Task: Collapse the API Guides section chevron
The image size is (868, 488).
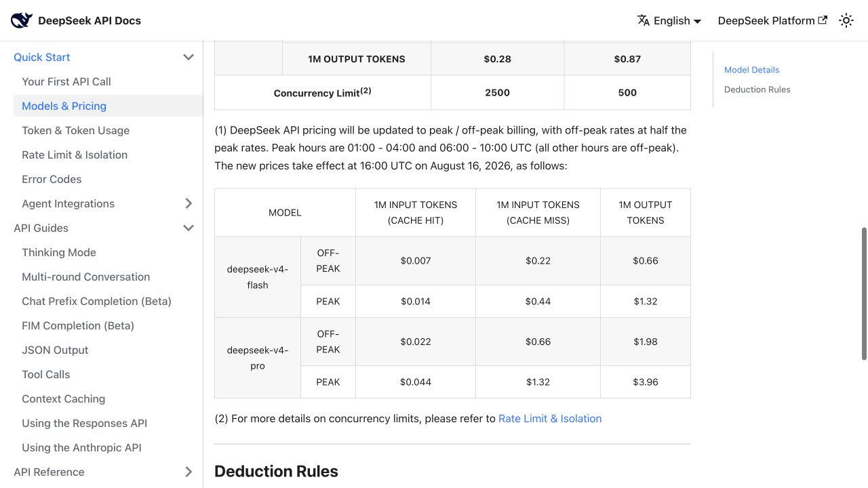Action: point(189,228)
